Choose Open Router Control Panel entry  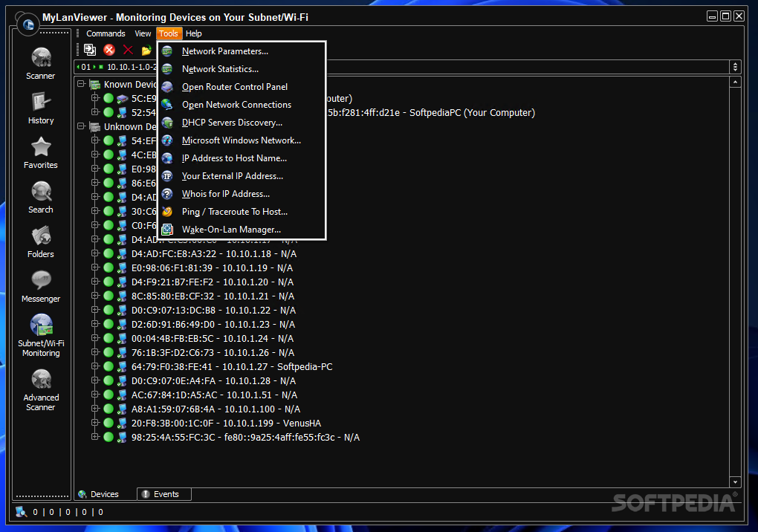click(242, 87)
